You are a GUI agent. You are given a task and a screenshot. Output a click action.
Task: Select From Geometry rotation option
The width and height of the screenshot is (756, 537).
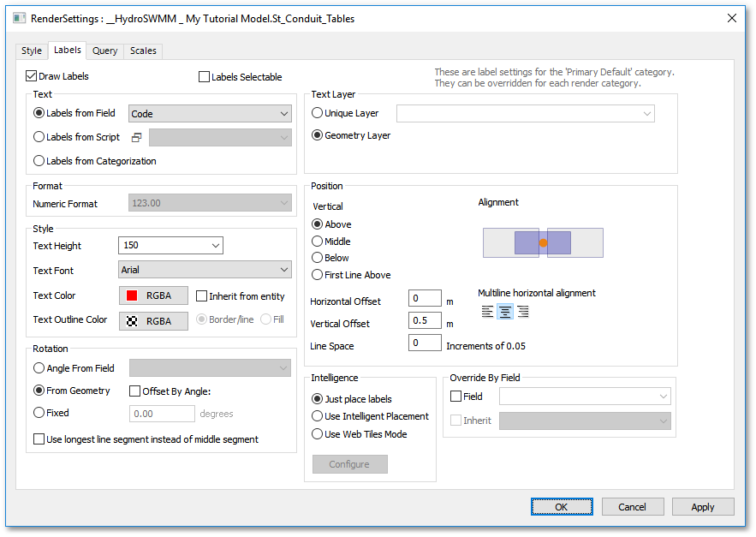39,391
